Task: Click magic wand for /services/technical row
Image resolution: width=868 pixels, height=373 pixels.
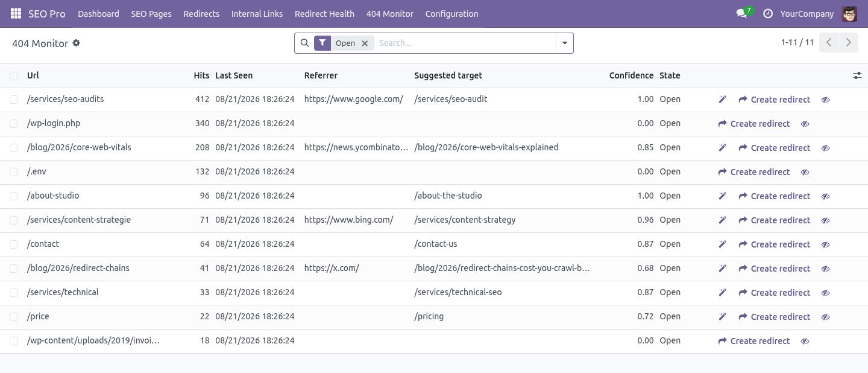Action: pos(722,292)
